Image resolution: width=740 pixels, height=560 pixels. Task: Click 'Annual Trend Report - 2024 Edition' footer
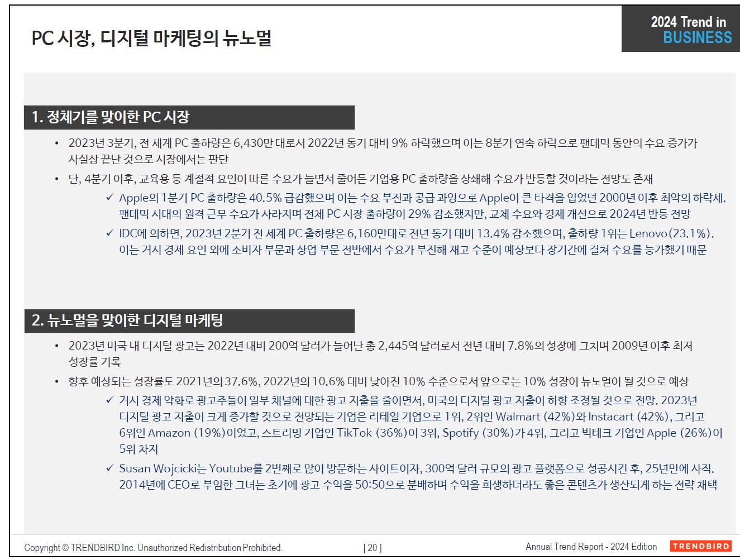coord(591,547)
